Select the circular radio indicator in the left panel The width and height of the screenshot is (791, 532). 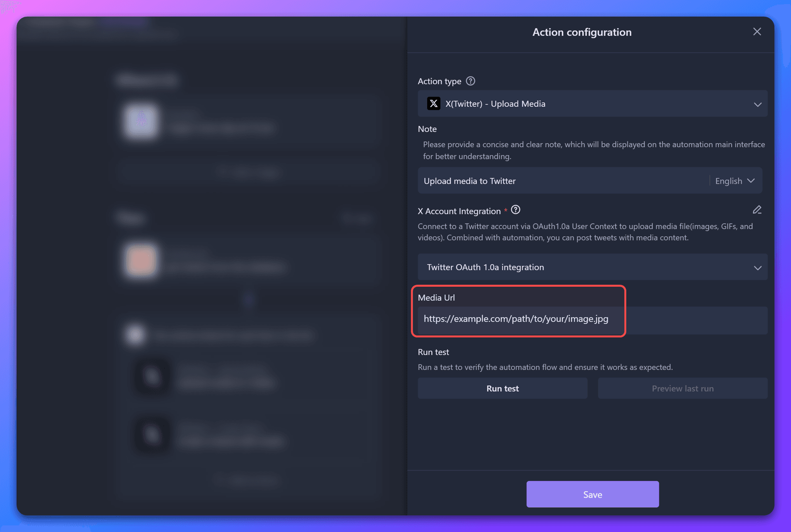(x=135, y=335)
